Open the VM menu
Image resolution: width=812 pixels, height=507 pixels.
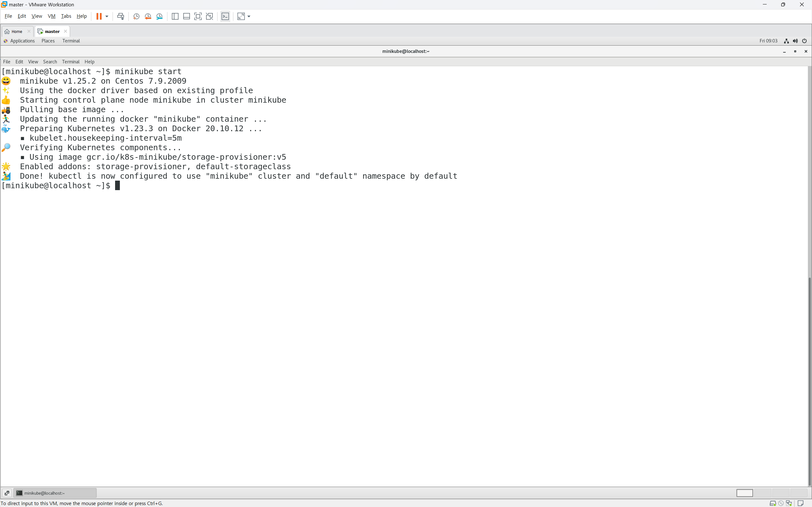51,16
